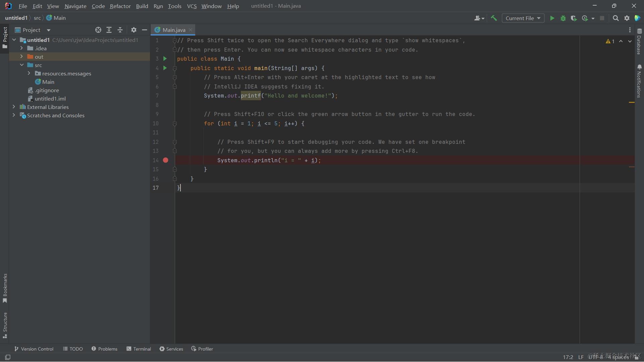Click the run gutter arrow beside main method
Viewport: 644px width, 362px height.
(165, 68)
